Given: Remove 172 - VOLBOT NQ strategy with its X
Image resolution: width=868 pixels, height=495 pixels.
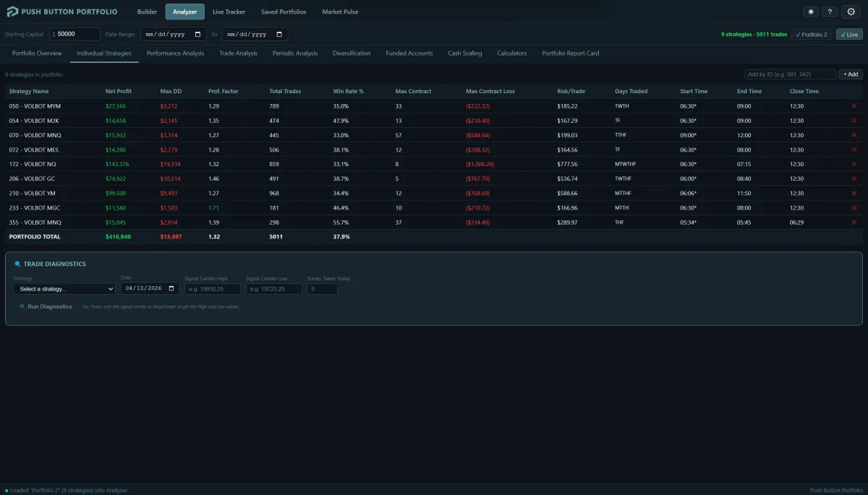Looking at the screenshot, I should [854, 164].
